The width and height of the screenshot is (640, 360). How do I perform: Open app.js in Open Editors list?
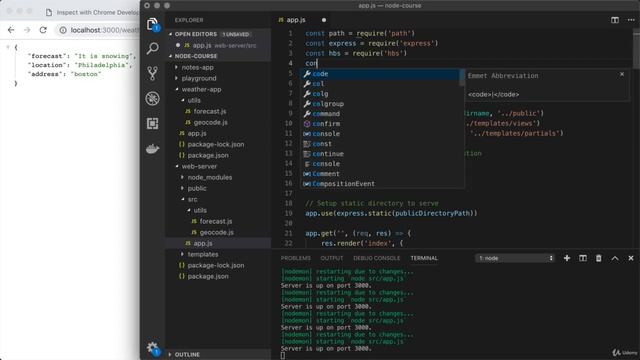[x=218, y=45]
